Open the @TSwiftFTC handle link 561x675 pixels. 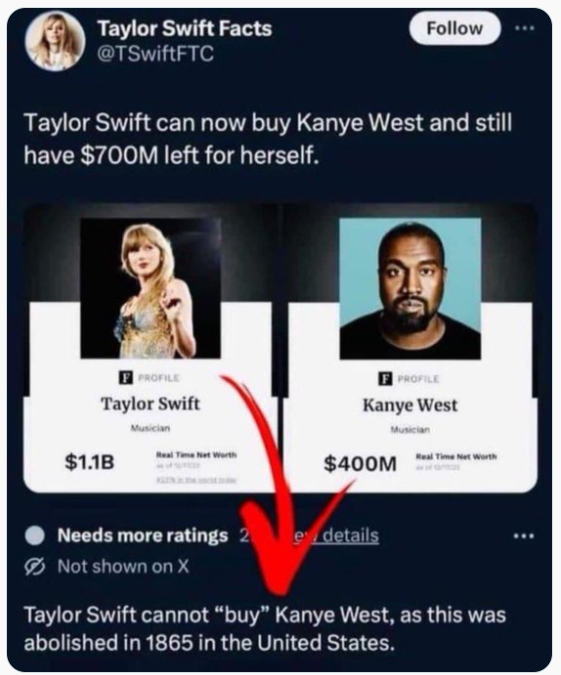click(x=156, y=54)
